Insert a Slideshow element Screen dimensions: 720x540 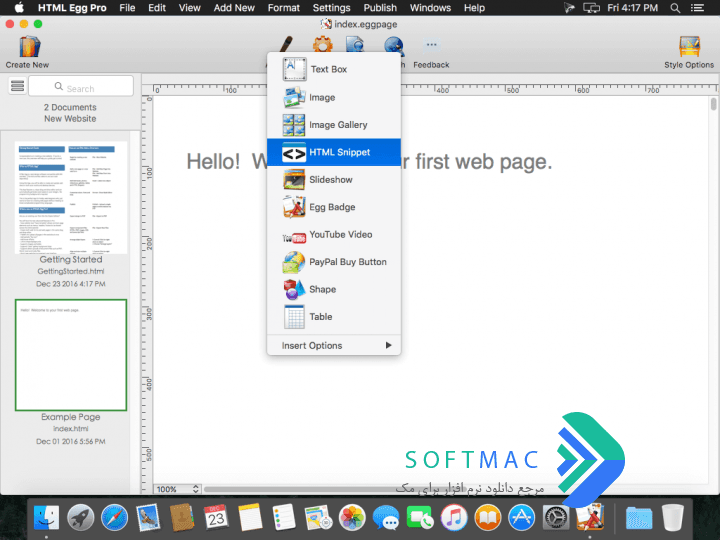pyautogui.click(x=334, y=180)
